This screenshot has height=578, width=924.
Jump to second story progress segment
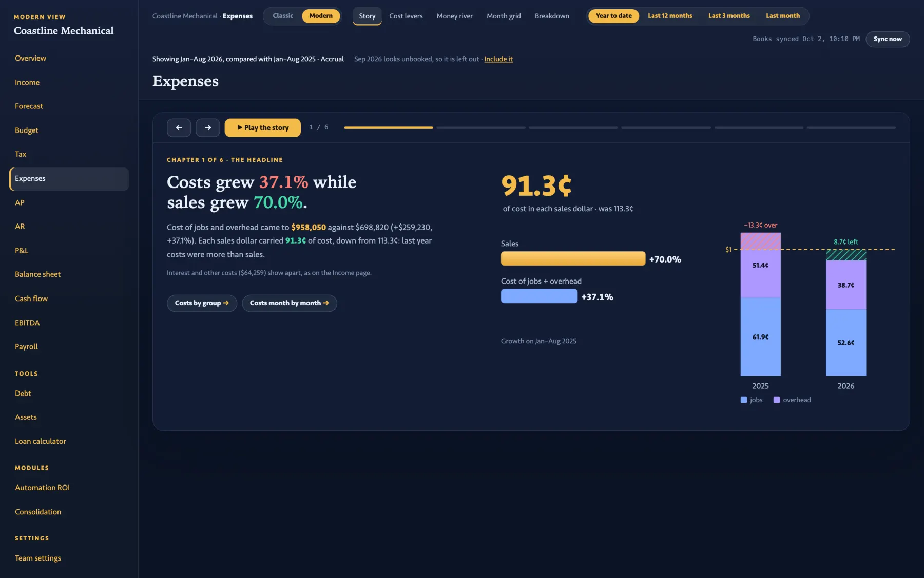[x=481, y=127]
